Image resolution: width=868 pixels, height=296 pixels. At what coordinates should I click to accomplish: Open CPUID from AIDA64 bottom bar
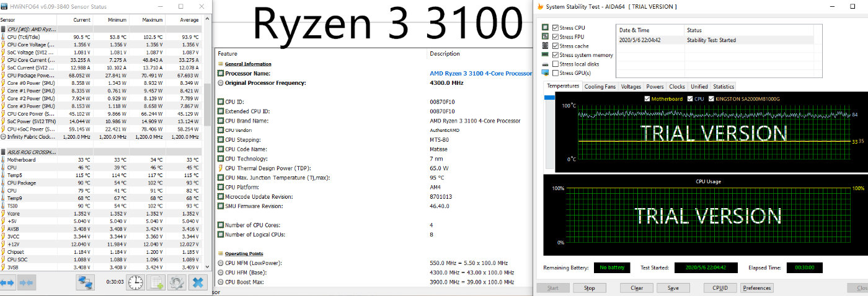[x=720, y=288]
